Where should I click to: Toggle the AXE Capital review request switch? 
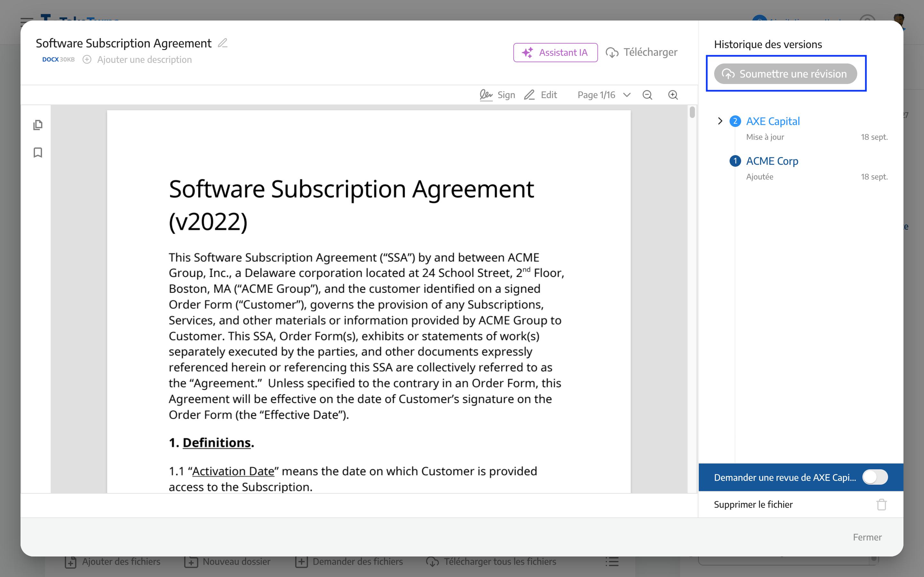coord(875,477)
